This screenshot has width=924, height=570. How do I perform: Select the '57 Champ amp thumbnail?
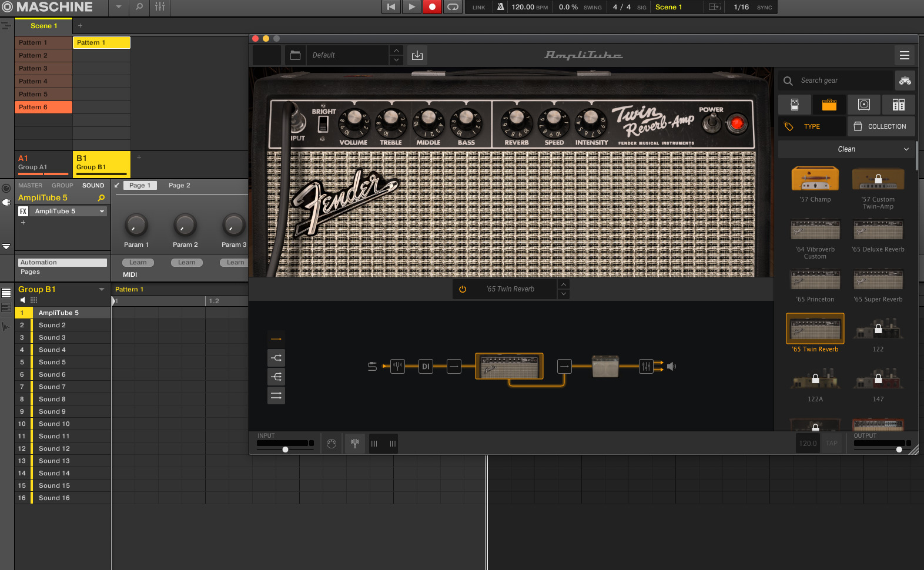click(x=815, y=179)
